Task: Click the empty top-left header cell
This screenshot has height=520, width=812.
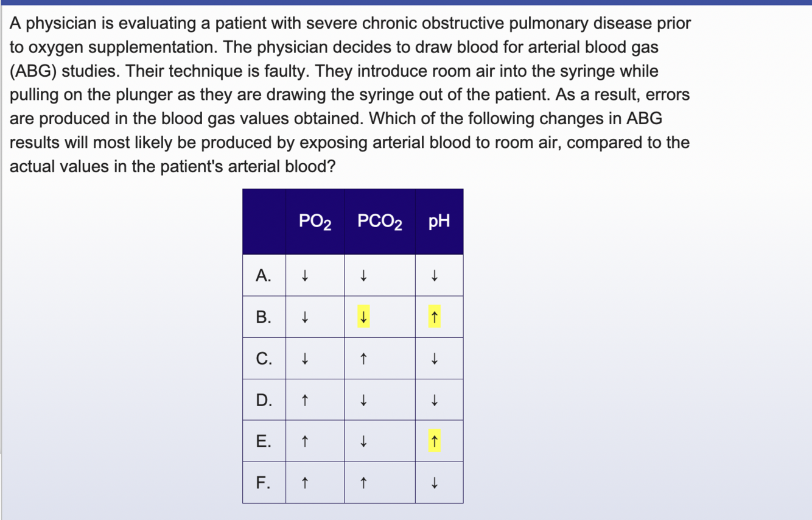Action: (264, 222)
